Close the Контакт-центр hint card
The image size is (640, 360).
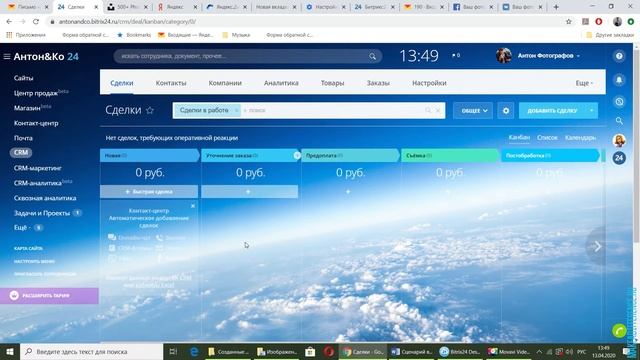(193, 206)
